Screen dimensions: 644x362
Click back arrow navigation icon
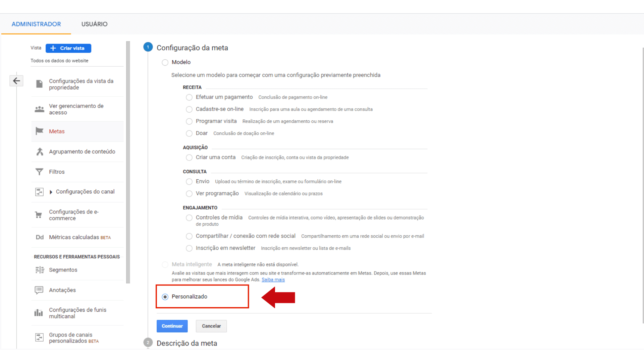(16, 80)
